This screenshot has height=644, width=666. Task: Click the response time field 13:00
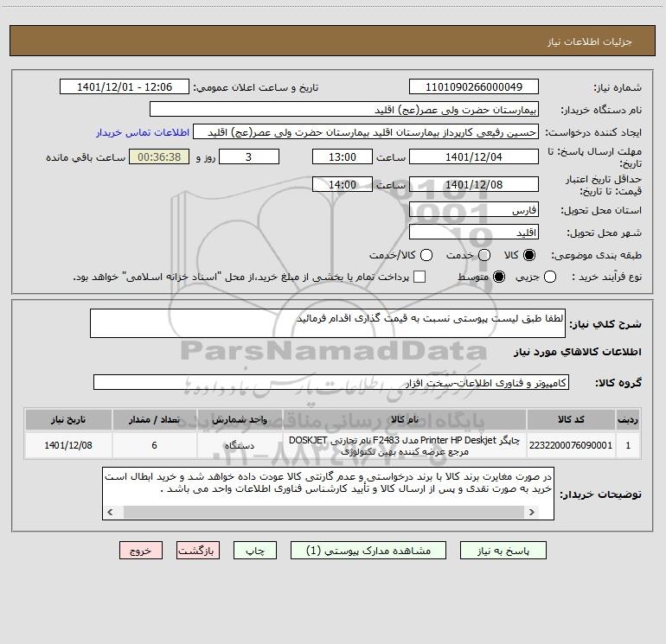(343, 157)
